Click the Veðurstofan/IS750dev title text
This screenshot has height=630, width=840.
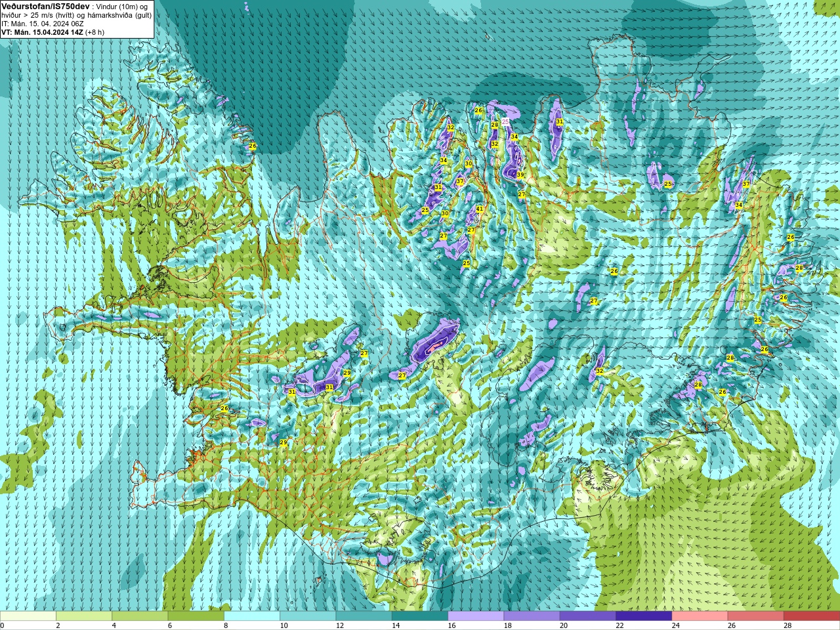point(45,6)
